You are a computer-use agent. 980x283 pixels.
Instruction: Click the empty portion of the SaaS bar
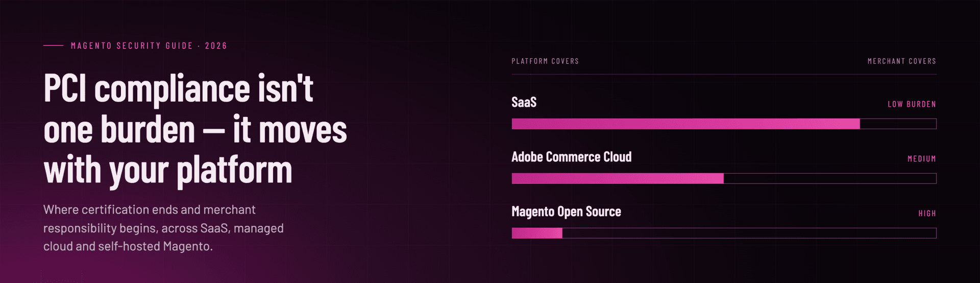(898, 124)
